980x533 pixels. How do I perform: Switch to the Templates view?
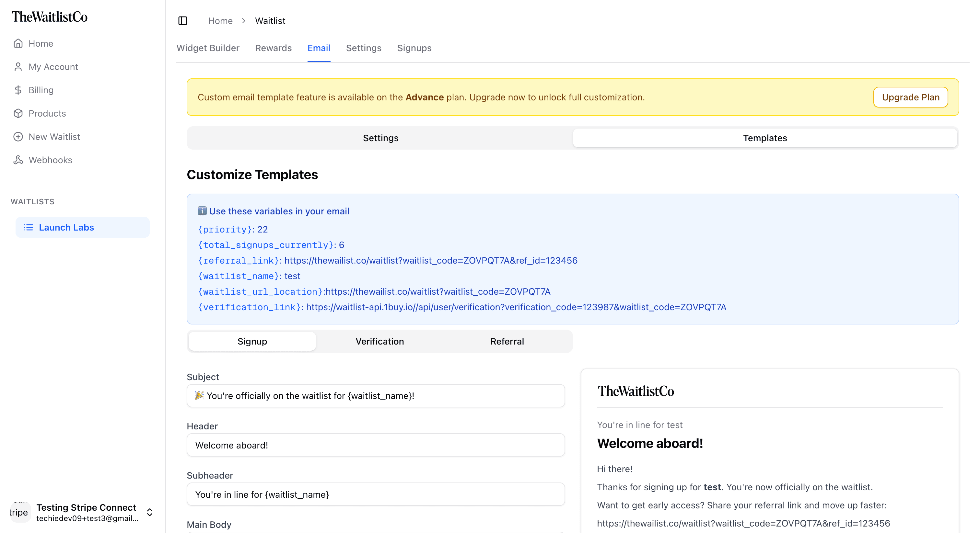pyautogui.click(x=764, y=138)
